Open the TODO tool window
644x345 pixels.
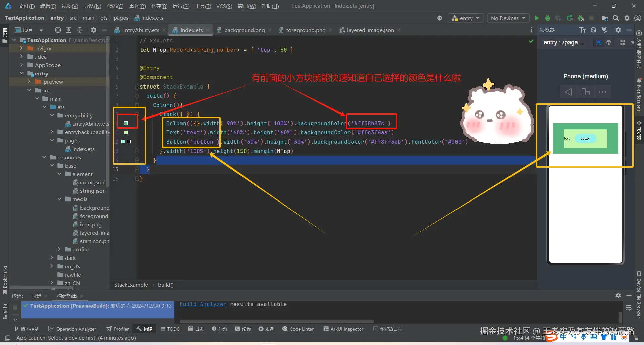(170, 329)
